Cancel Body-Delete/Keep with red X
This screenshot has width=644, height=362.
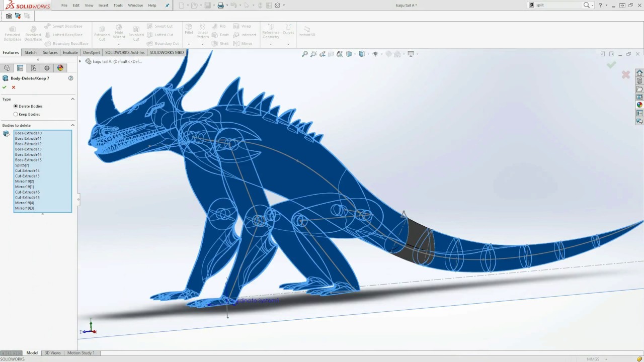click(14, 87)
